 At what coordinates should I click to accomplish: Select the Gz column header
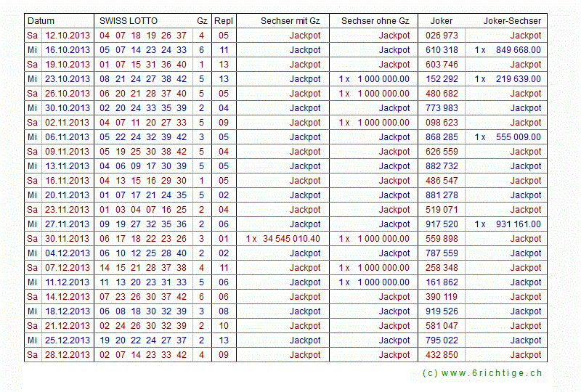tap(202, 21)
